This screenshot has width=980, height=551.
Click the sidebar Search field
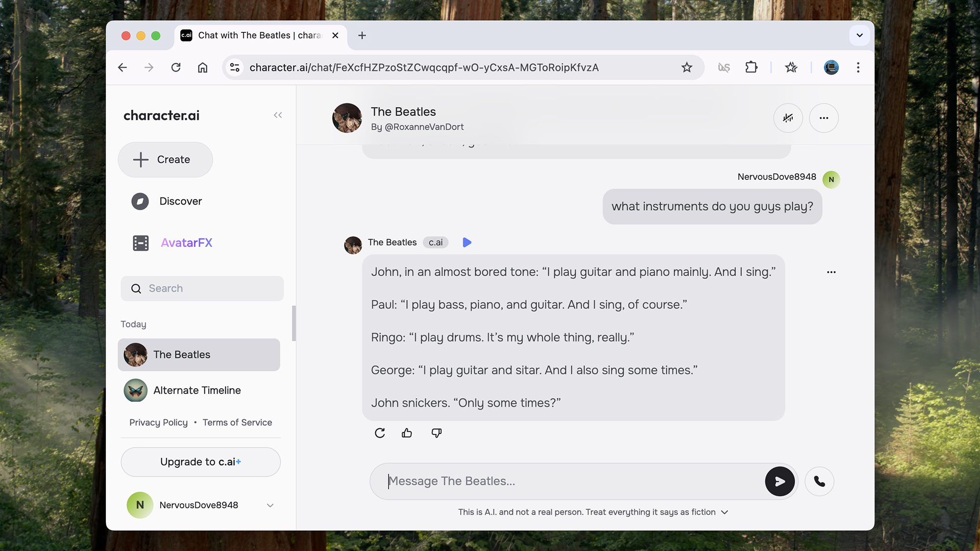point(202,288)
